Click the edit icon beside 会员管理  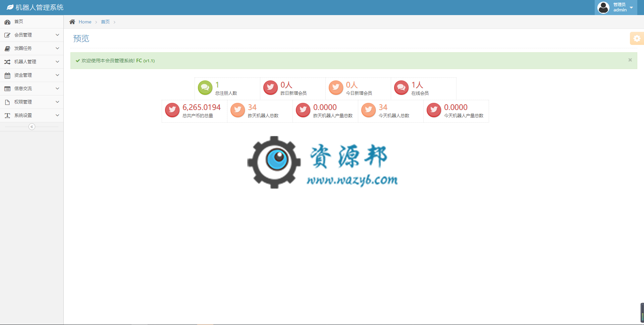click(7, 35)
